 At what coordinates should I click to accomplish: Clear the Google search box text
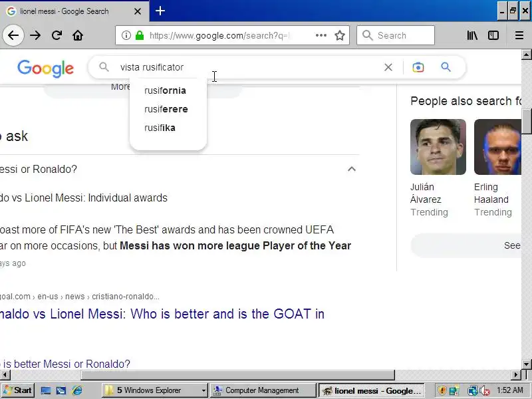[x=388, y=67]
